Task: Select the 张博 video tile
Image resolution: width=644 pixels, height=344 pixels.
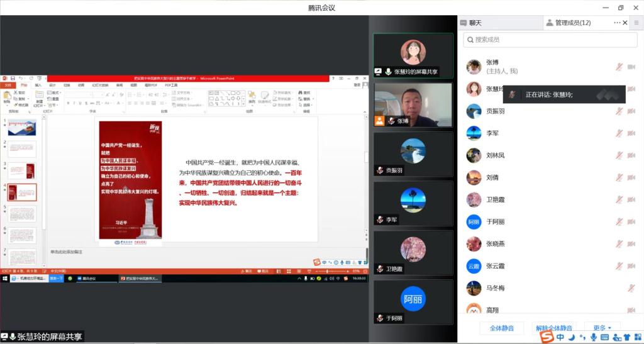Action: pos(413,105)
